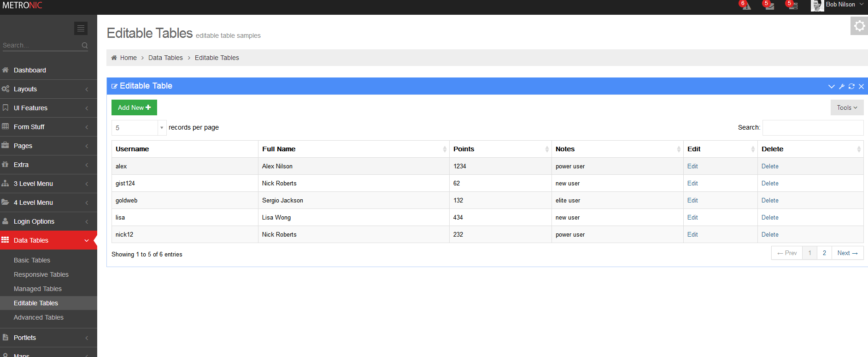This screenshot has width=868, height=357.
Task: Click Home breadcrumb link
Action: 128,58
